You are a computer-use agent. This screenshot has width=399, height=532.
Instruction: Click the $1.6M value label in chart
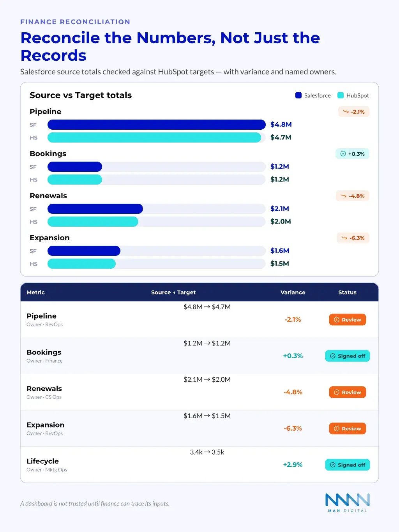[279, 251]
